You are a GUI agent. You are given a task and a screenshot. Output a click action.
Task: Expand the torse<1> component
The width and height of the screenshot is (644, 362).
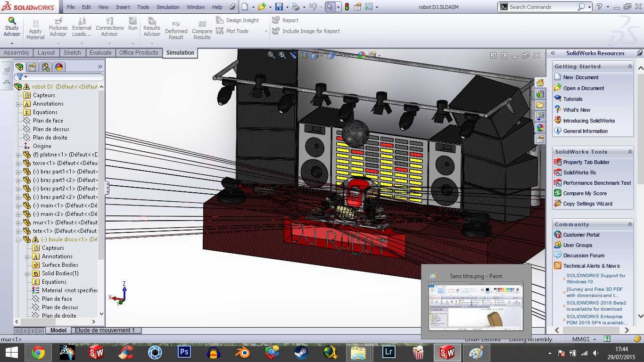point(18,163)
